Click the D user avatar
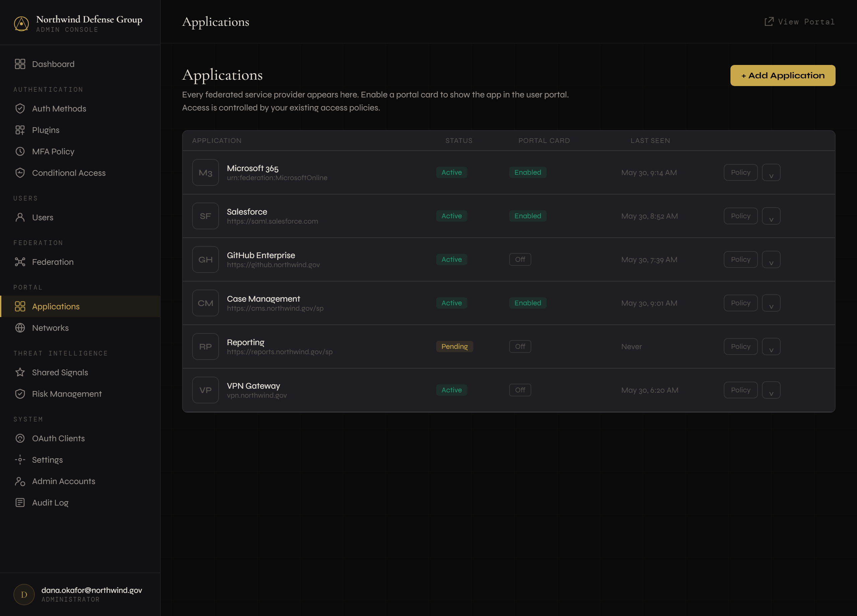Screen dimensions: 857x616 [24, 595]
